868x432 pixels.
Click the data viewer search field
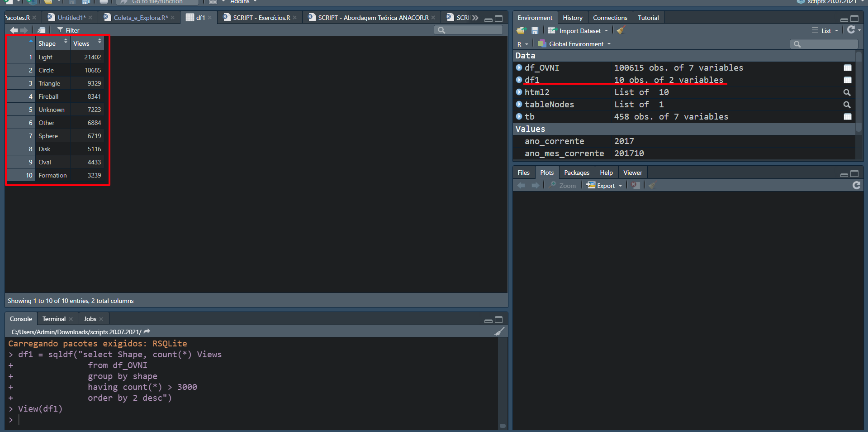[469, 30]
